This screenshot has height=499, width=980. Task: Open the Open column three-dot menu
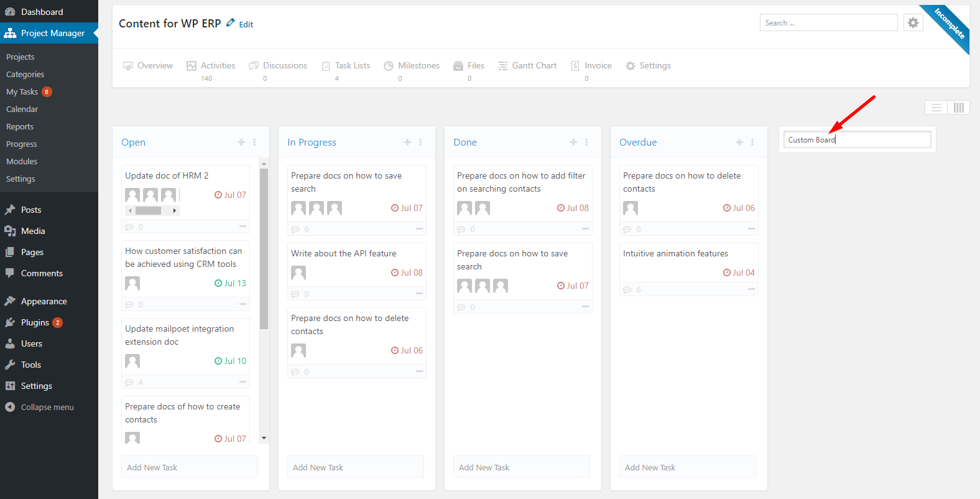pos(254,142)
